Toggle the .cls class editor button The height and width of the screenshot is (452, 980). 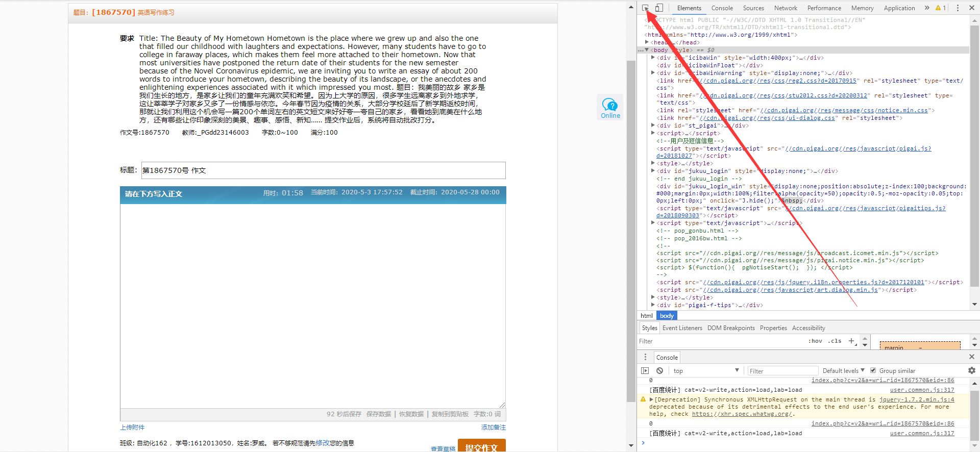(x=835, y=341)
